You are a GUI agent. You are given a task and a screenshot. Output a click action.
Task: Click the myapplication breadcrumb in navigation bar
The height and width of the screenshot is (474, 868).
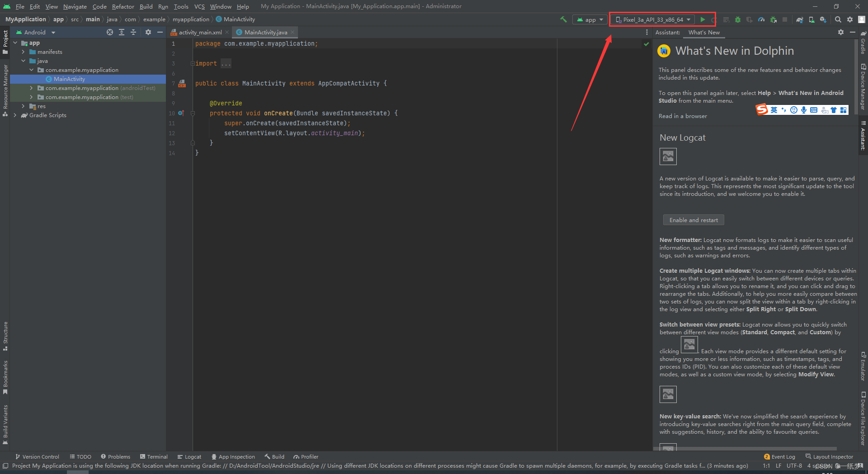191,19
